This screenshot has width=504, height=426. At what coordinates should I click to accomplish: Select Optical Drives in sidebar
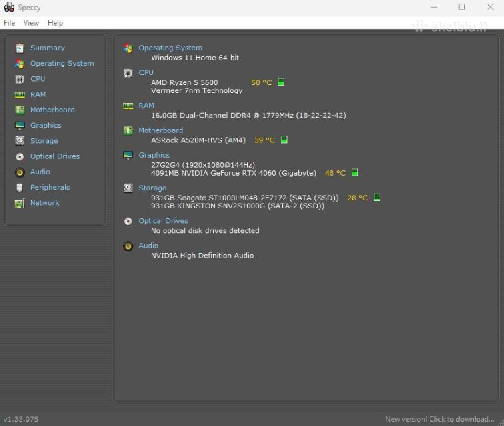pos(55,156)
